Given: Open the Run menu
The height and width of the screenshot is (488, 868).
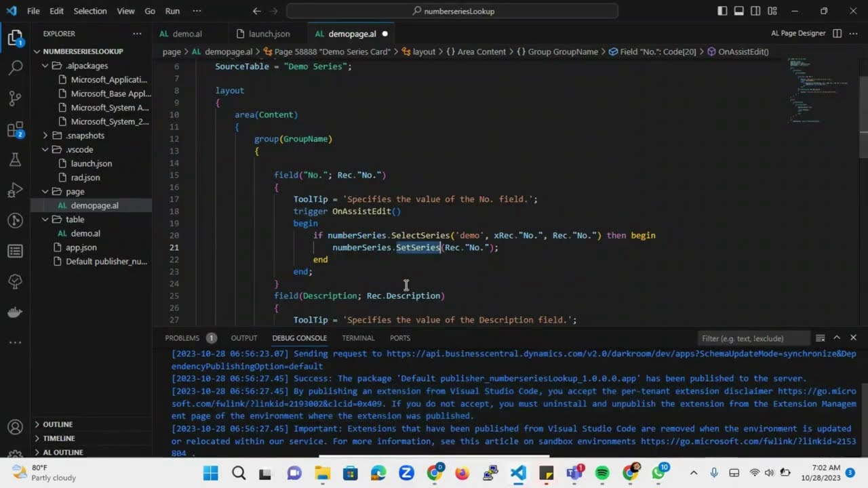Looking at the screenshot, I should (172, 11).
